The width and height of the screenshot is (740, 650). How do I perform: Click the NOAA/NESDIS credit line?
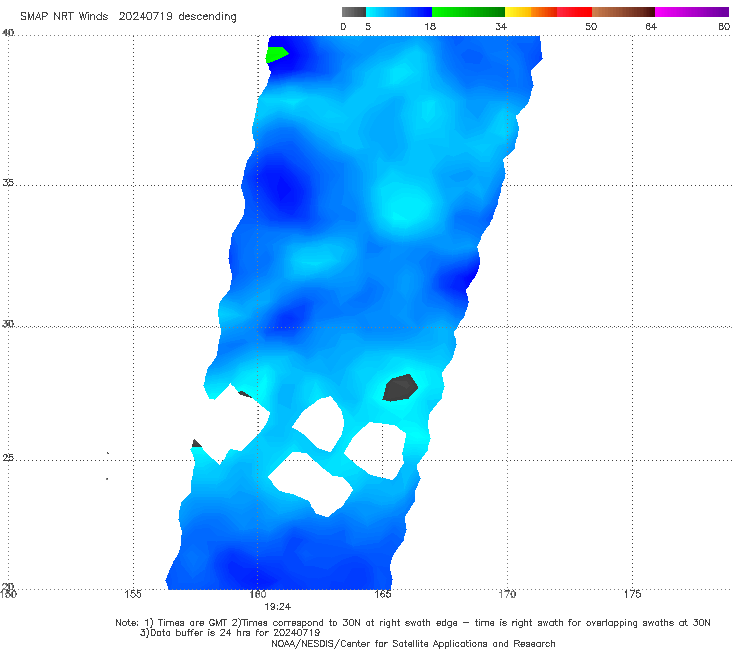tap(413, 644)
